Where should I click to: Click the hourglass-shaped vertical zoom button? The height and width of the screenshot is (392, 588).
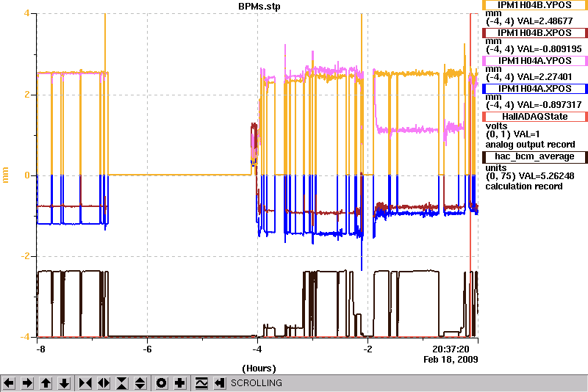122,383
